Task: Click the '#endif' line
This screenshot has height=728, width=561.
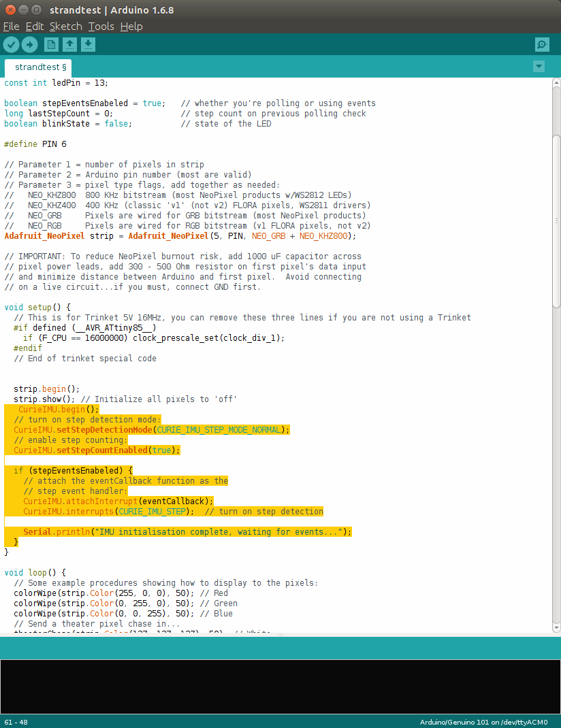Action: click(x=28, y=348)
